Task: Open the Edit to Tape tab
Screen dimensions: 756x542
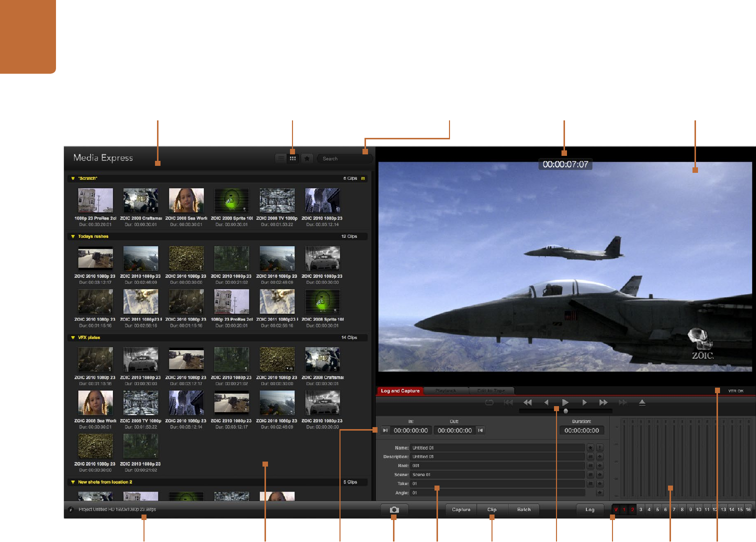Action: coord(491,391)
